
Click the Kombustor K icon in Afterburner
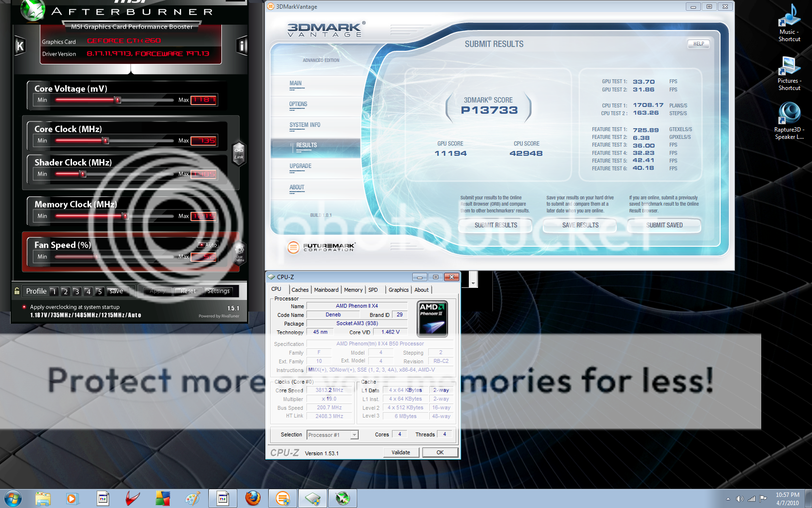tap(20, 46)
